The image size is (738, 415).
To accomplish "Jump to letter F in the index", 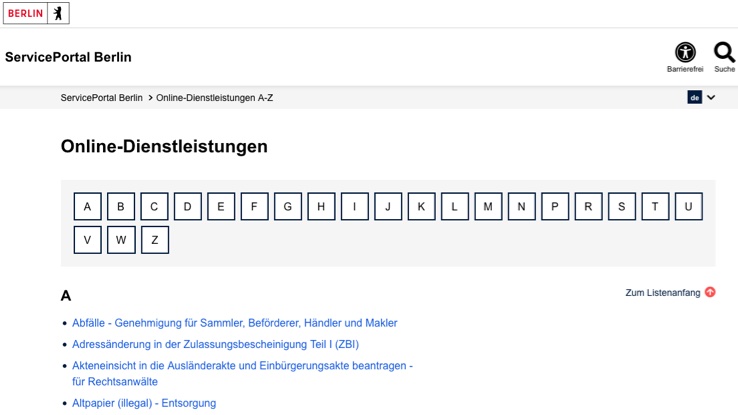I will pos(254,207).
